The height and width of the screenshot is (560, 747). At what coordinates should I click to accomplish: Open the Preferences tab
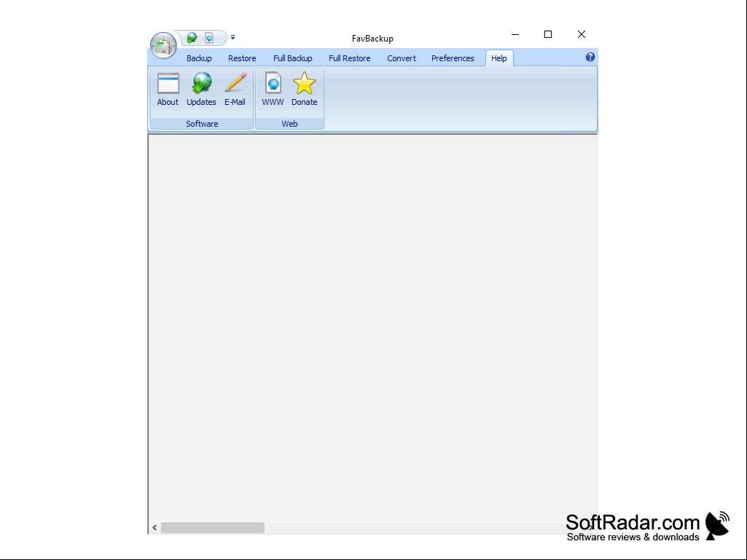click(x=453, y=58)
